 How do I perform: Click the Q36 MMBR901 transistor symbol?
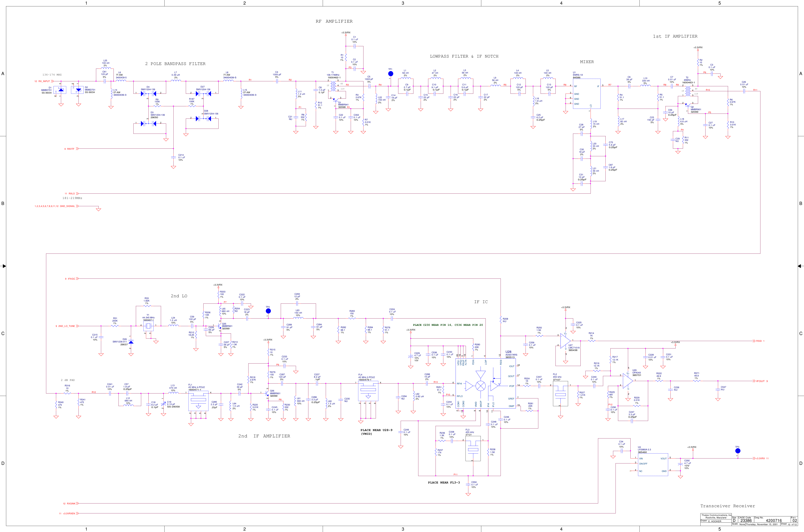tap(267, 393)
